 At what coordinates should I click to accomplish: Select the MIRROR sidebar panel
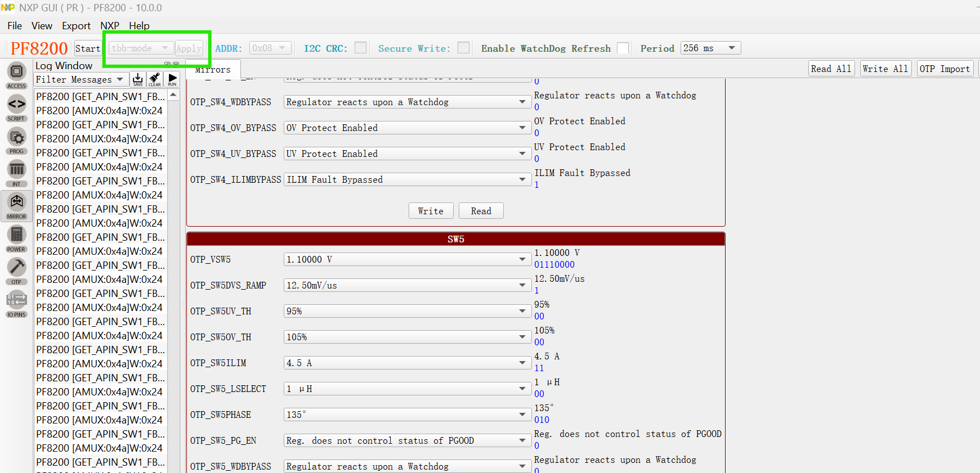tap(16, 206)
